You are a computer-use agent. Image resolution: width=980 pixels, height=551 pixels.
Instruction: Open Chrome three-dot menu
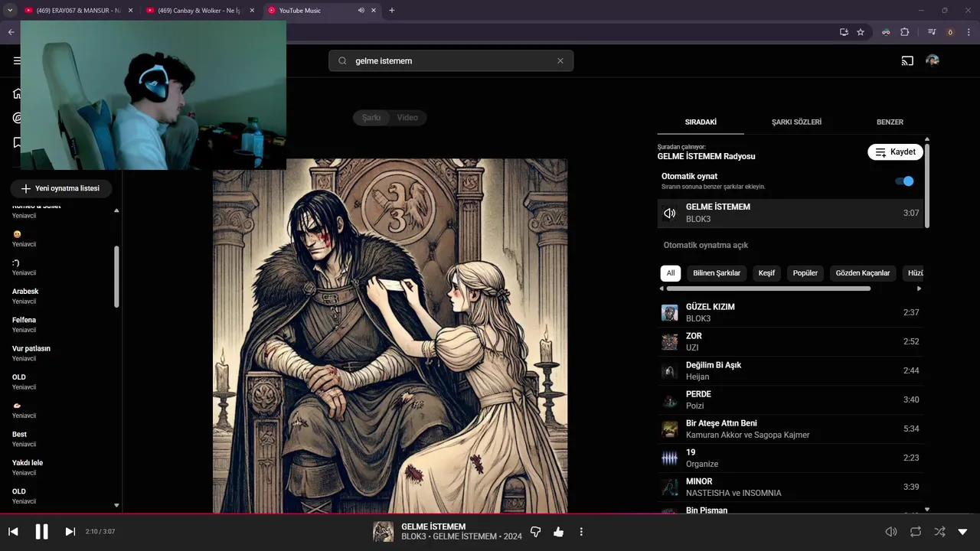[969, 32]
